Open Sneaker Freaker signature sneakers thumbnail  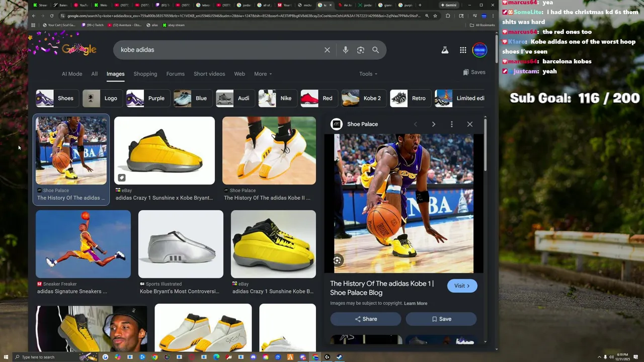pos(83,244)
